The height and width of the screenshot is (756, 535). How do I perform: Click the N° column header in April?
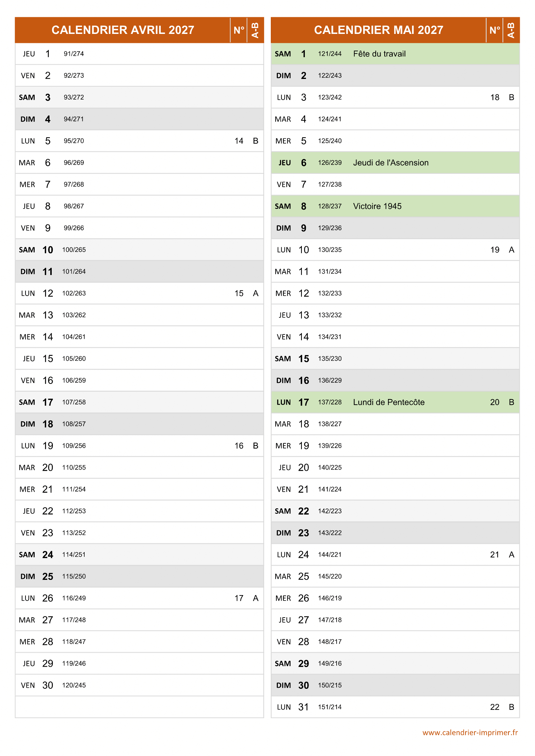[x=239, y=30]
